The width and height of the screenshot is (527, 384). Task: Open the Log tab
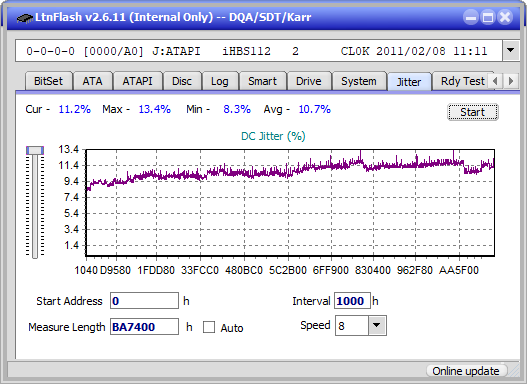pyautogui.click(x=220, y=81)
